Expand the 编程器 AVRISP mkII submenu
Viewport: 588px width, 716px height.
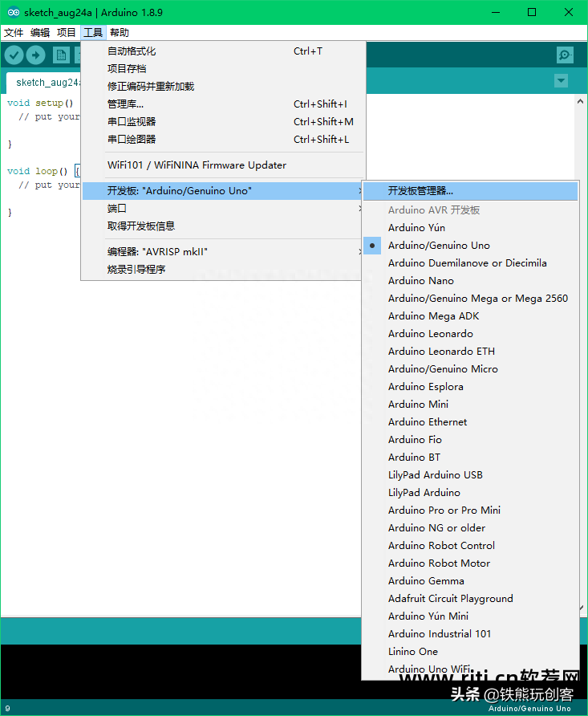[223, 251]
